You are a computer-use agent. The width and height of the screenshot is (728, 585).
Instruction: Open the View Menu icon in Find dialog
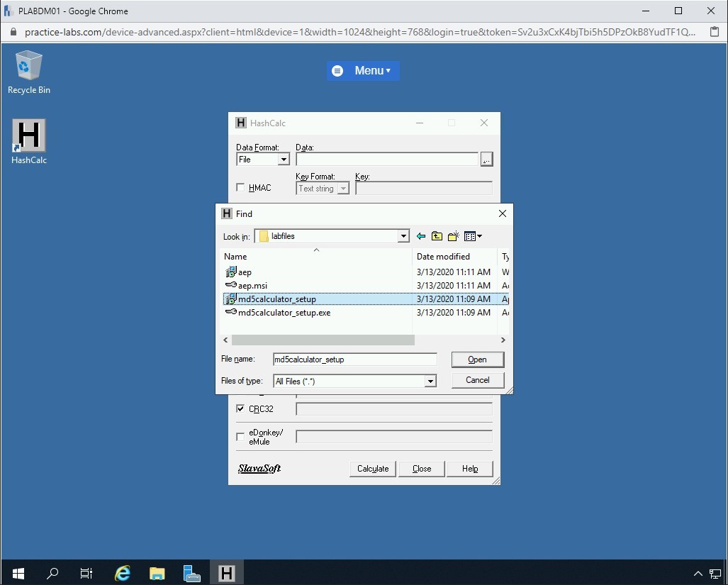click(x=472, y=236)
